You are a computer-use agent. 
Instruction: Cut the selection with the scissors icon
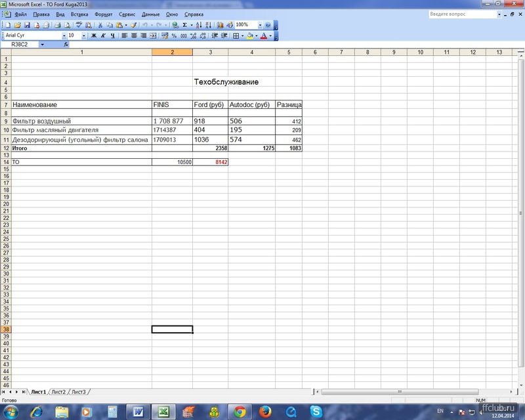[100, 25]
